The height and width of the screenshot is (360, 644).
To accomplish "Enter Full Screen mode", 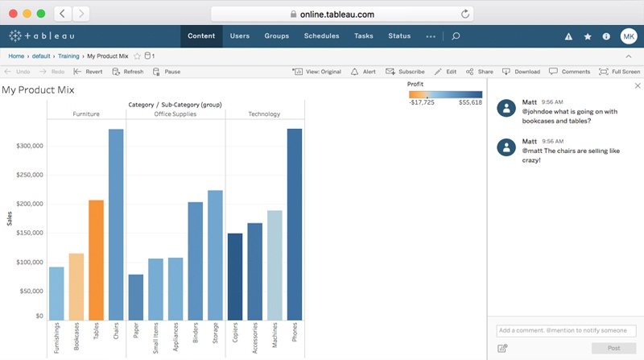I will [x=619, y=72].
